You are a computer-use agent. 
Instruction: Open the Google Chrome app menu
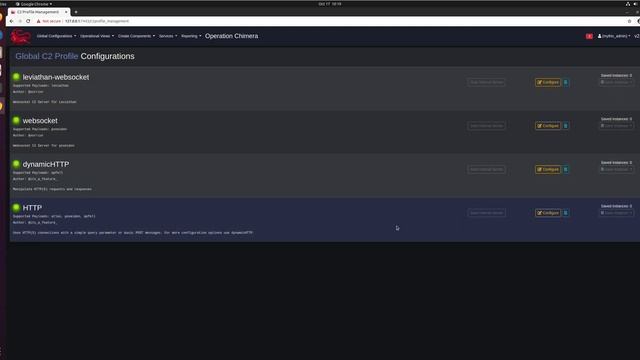[x=33, y=4]
